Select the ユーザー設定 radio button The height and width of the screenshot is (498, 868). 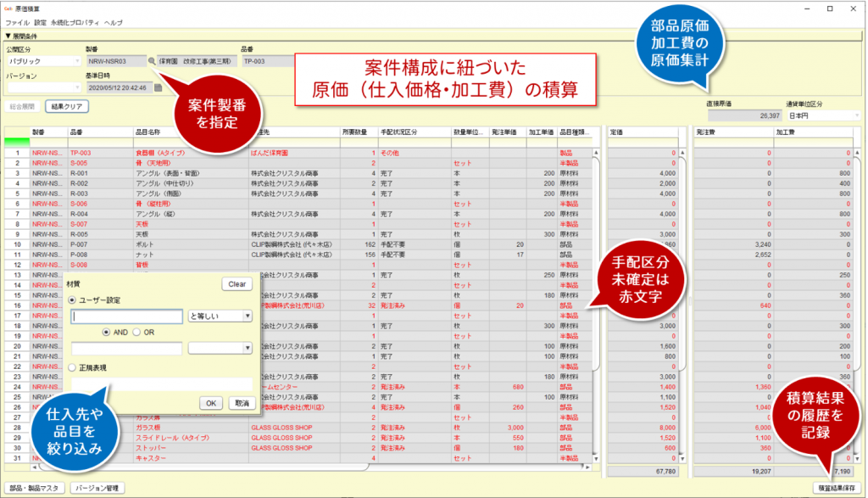(x=72, y=299)
